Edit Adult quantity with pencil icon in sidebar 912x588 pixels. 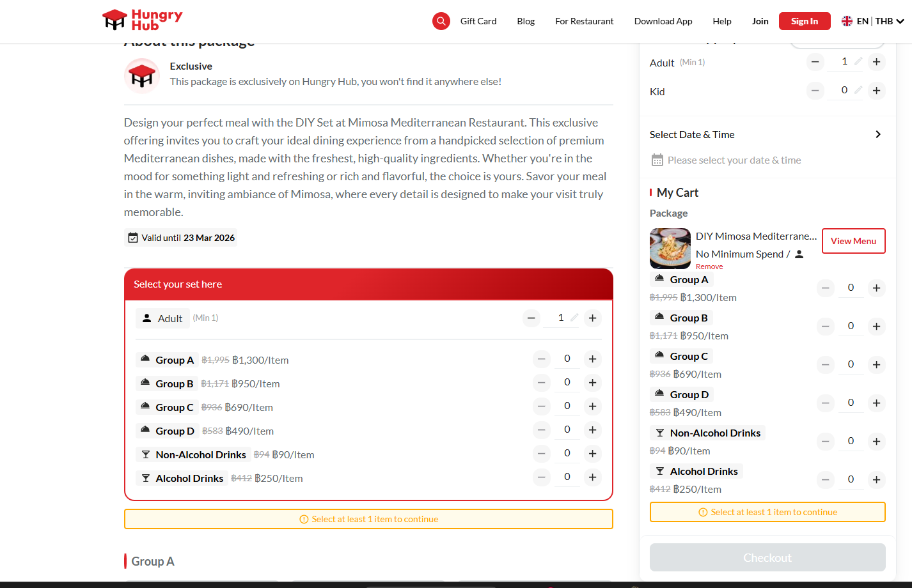[858, 61]
